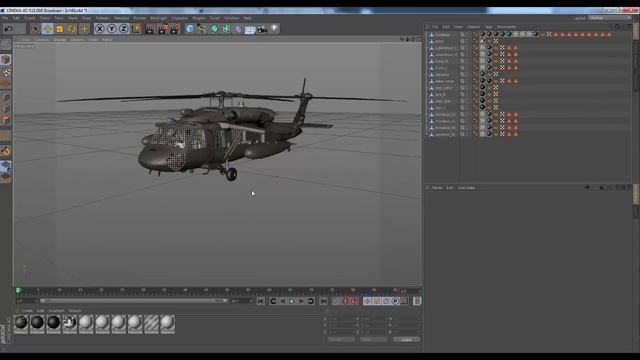This screenshot has width=640, height=360.
Task: Open Object Manager Bookmarks menu
Action: (x=506, y=27)
